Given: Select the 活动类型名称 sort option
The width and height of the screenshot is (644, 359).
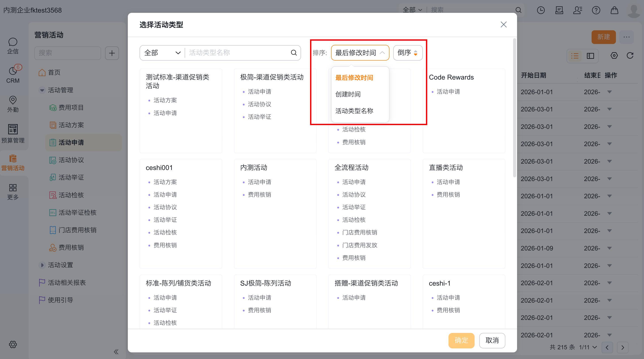Looking at the screenshot, I should pos(354,111).
